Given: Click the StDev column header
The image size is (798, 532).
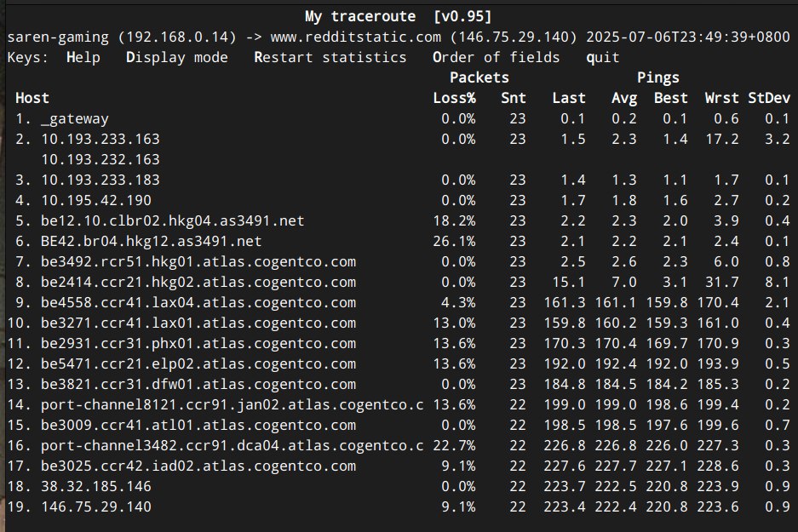Looking at the screenshot, I should [x=769, y=99].
